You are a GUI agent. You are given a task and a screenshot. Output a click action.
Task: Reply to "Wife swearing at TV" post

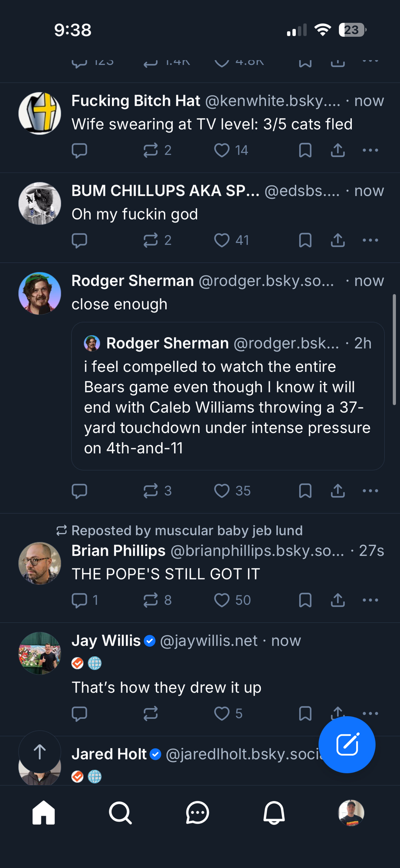click(79, 150)
